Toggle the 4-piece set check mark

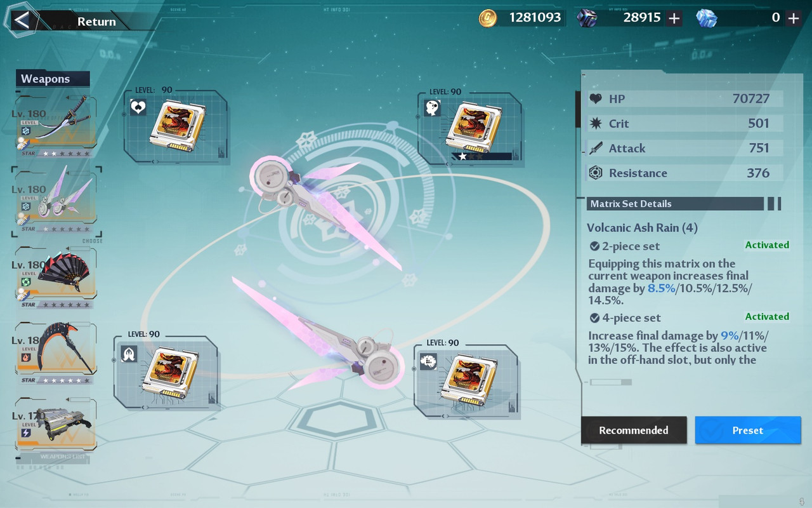pos(594,318)
